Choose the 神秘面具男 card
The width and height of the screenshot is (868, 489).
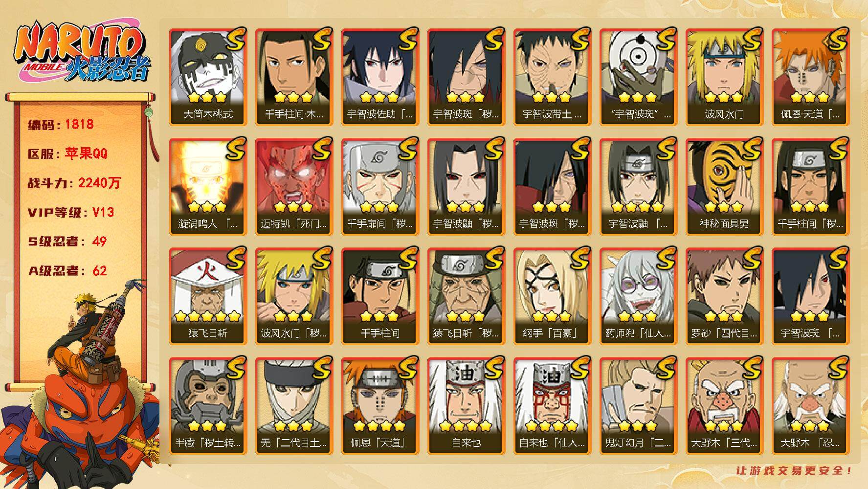724,187
